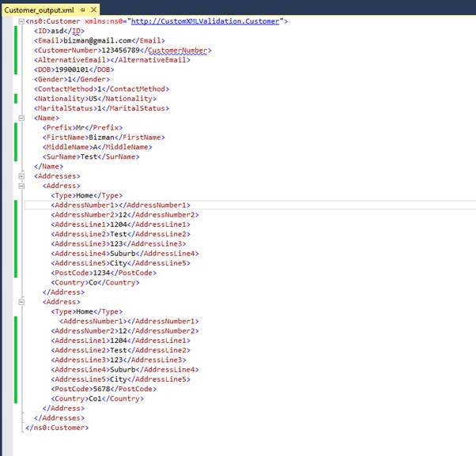Click the ContactMethod element line
This screenshot has height=456, width=476.
pos(101,89)
